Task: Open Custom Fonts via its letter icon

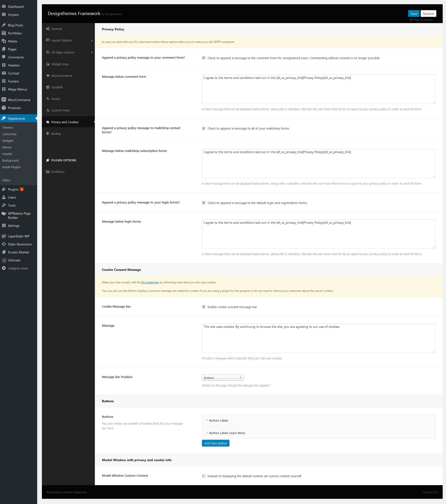Action: click(48, 110)
